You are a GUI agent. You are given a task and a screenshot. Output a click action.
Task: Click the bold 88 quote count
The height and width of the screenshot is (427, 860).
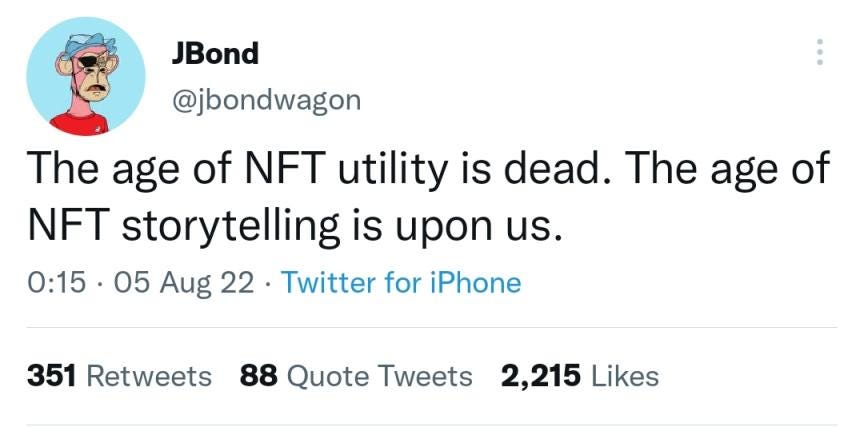pyautogui.click(x=259, y=376)
